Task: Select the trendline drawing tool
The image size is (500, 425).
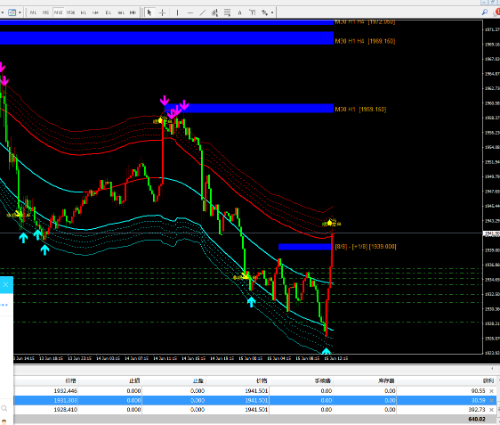Action: [203, 13]
